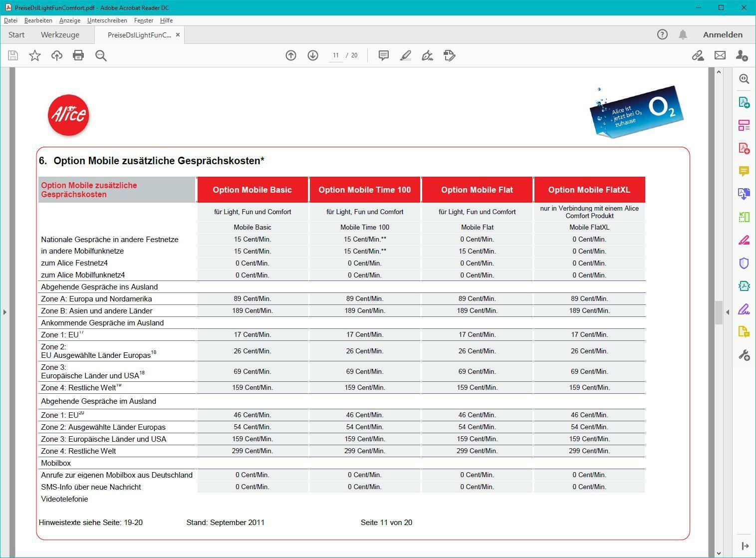This screenshot has height=558, width=756.
Task: Open the stamp tool in toolbar
Action: coord(450,55)
